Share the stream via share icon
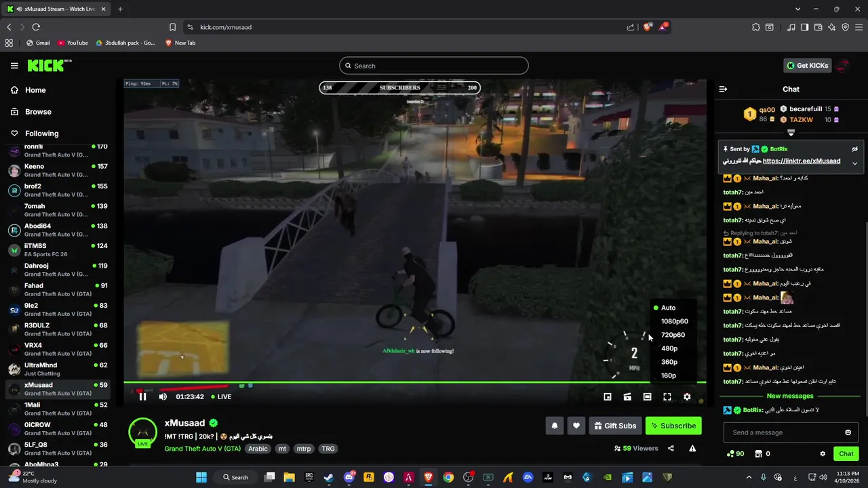 pyautogui.click(x=671, y=448)
